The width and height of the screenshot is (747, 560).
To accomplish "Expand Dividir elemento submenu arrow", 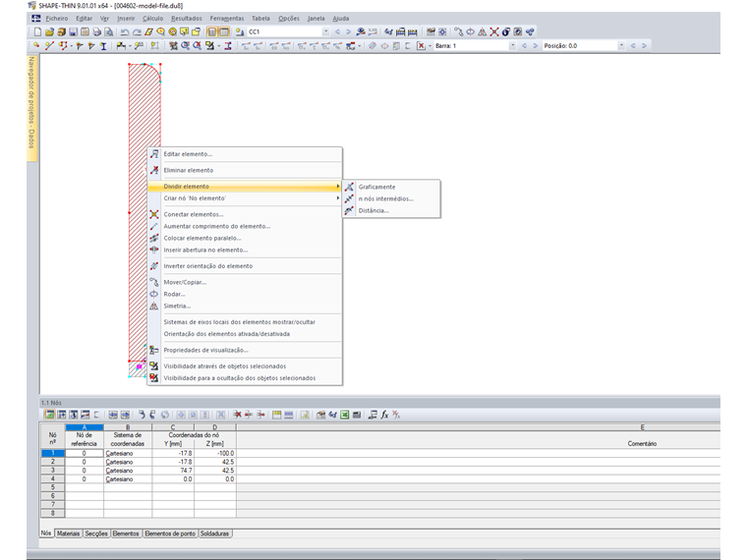I will [x=338, y=187].
